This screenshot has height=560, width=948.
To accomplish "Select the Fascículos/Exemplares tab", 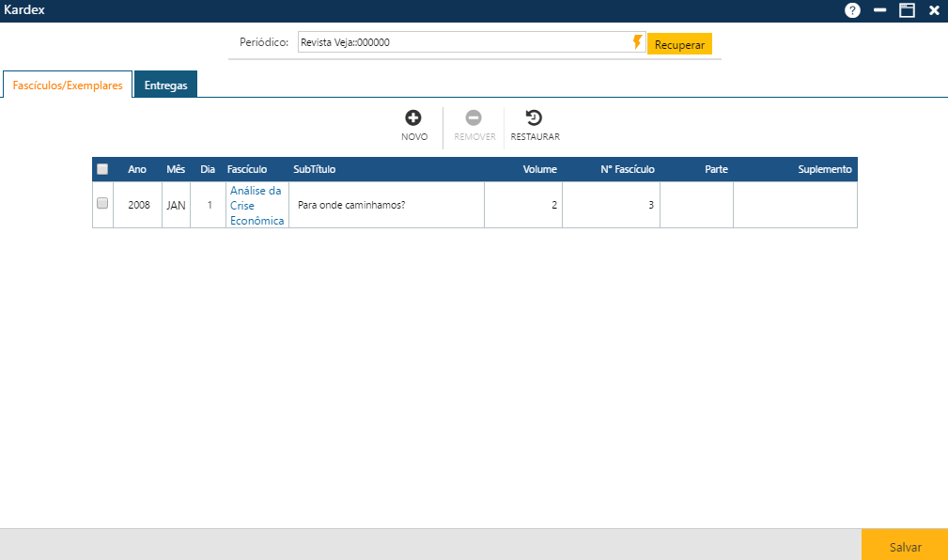I will 67,84.
